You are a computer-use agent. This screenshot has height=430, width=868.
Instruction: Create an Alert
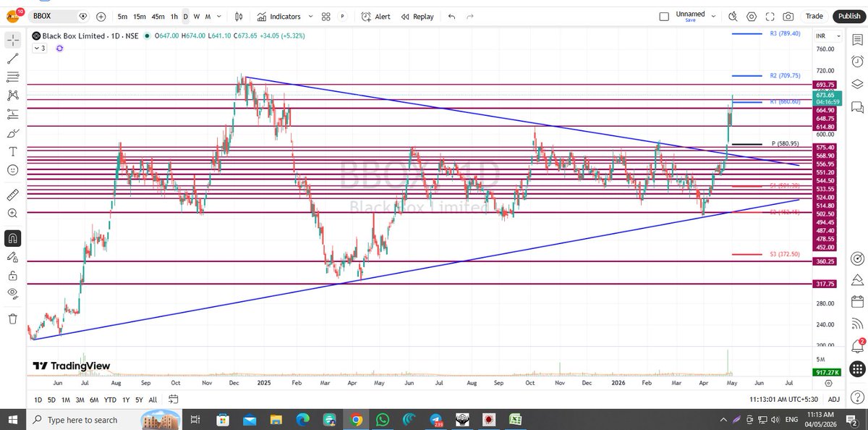376,16
